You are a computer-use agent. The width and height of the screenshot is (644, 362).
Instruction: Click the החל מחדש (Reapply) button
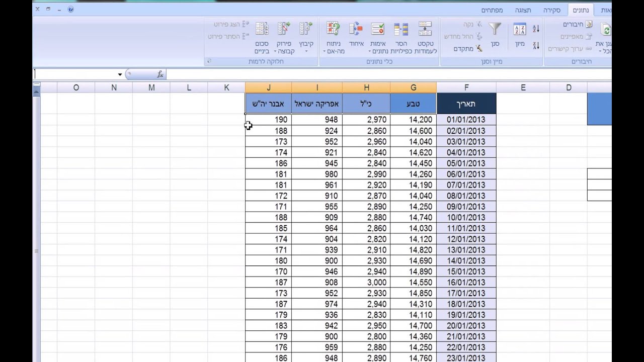[463, 37]
